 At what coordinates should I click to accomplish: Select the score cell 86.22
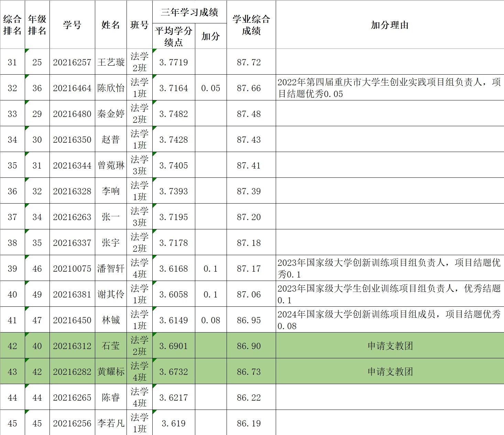coord(249,398)
